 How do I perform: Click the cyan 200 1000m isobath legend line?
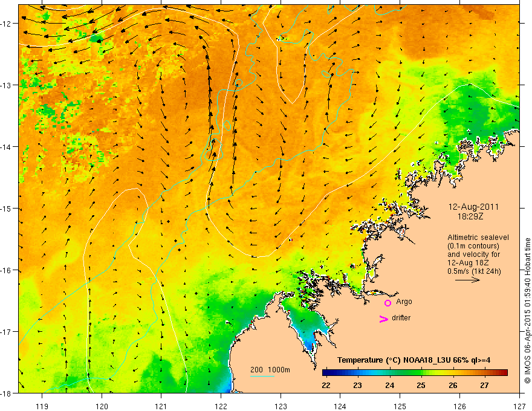coord(262,376)
